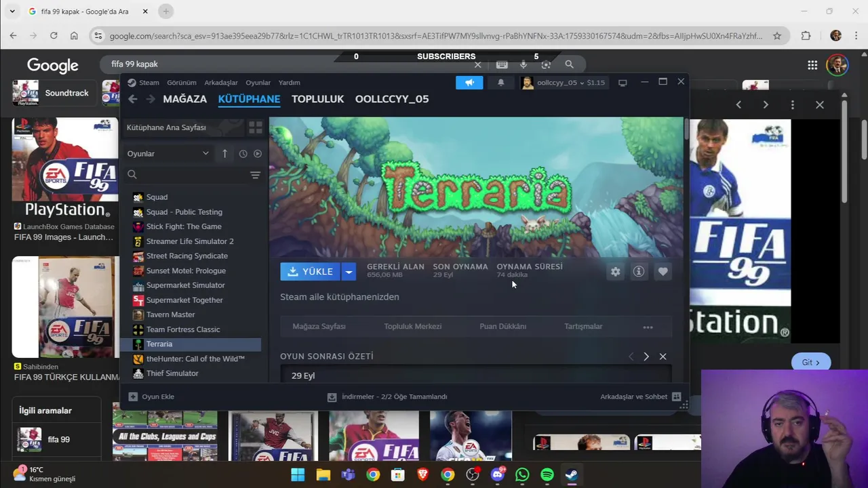Open File Explorer from taskbar
Image resolution: width=868 pixels, height=488 pixels.
click(x=323, y=474)
